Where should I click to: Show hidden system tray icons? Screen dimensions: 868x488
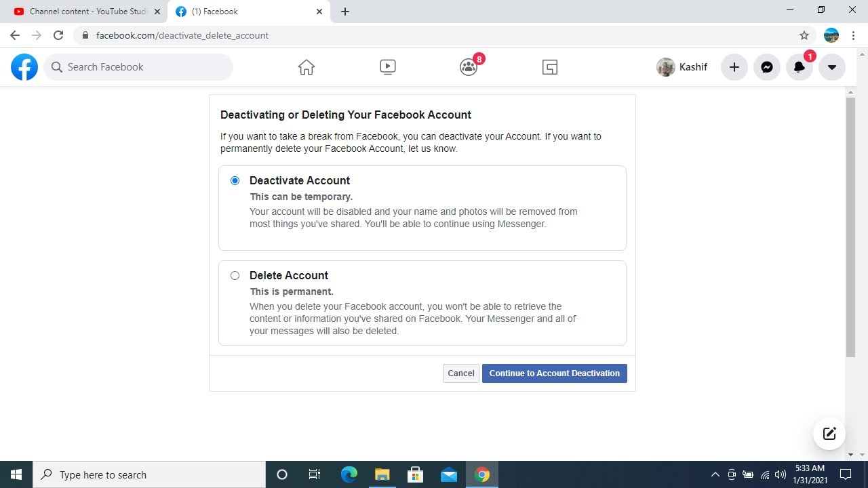click(715, 474)
